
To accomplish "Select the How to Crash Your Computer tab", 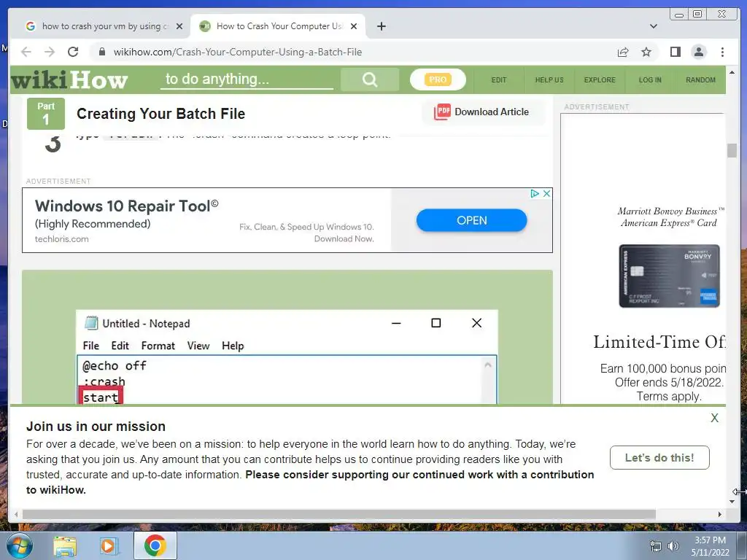I will point(278,26).
